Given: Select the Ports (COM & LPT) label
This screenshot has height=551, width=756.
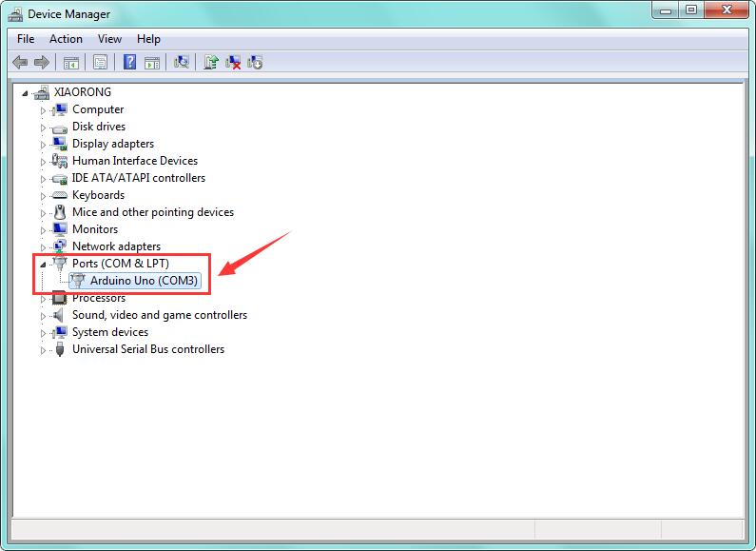Looking at the screenshot, I should click(x=121, y=264).
